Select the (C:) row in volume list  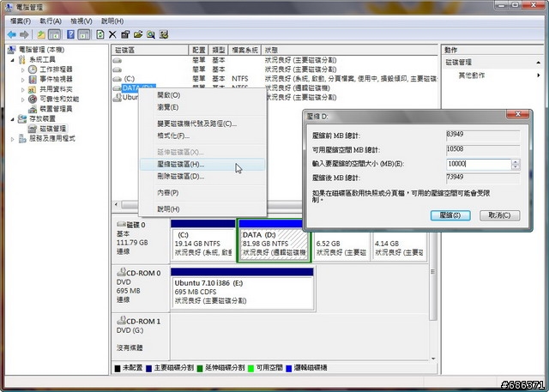(274, 79)
